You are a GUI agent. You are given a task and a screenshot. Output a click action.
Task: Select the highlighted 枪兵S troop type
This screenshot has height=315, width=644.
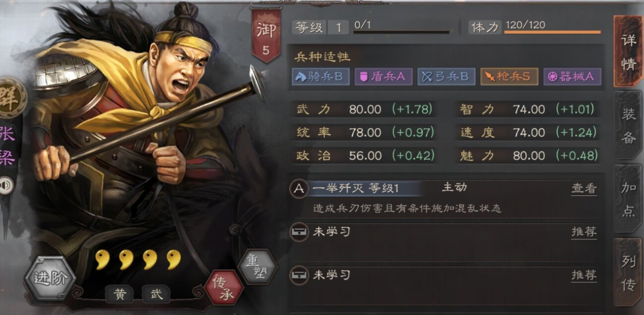[509, 76]
